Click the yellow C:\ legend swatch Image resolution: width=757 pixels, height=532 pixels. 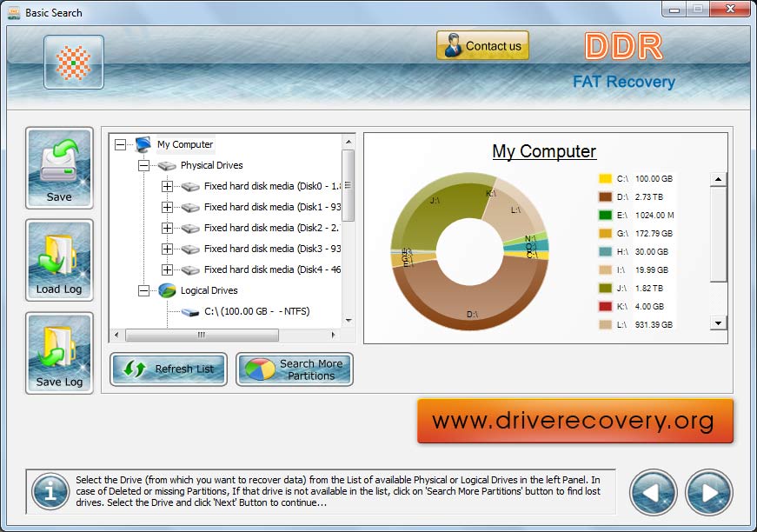[x=606, y=178]
